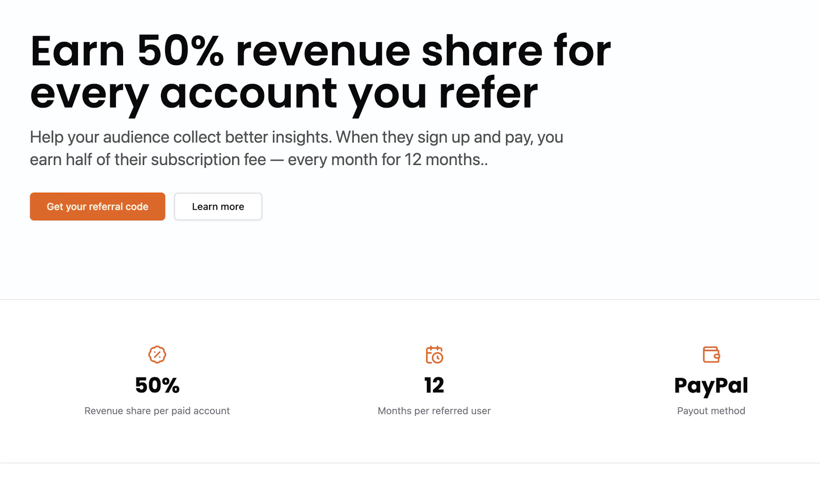The width and height of the screenshot is (820, 504).
Task: Click the orange wallet icon above PayPal
Action: click(x=711, y=354)
